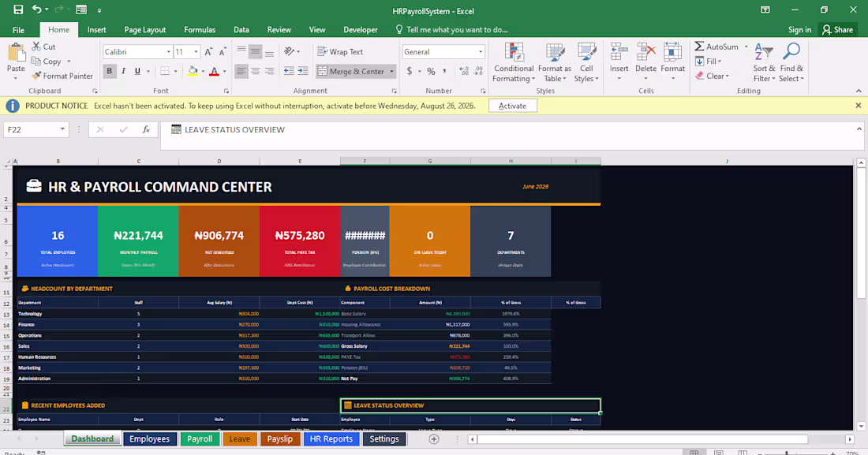Viewport: 868px width, 455px height.
Task: Expand the AutoSum dropdown arrow
Action: [746, 47]
